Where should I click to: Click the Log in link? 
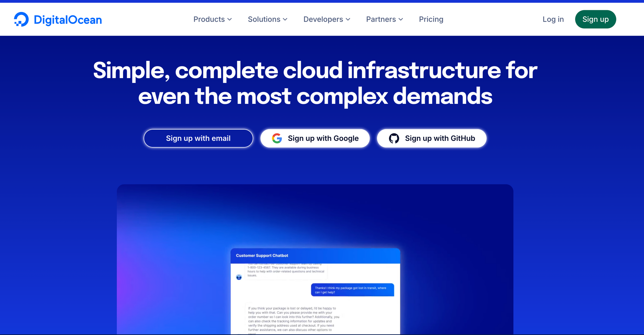(553, 19)
